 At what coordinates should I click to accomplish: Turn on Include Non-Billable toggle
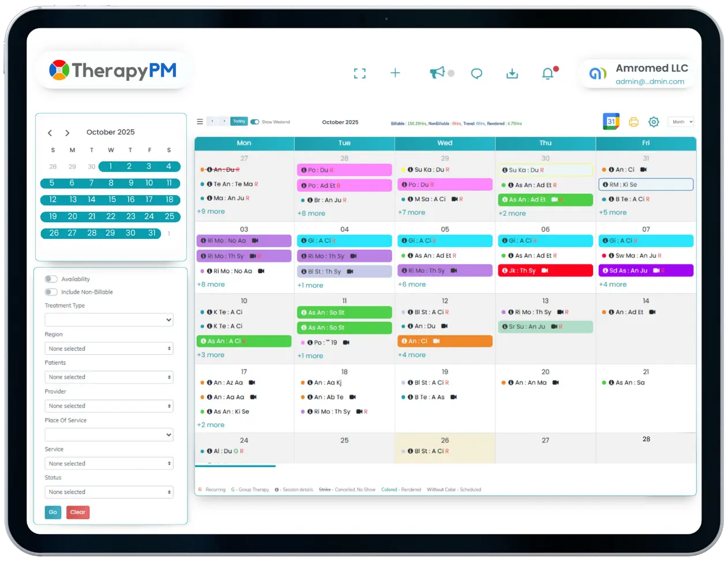tap(51, 292)
